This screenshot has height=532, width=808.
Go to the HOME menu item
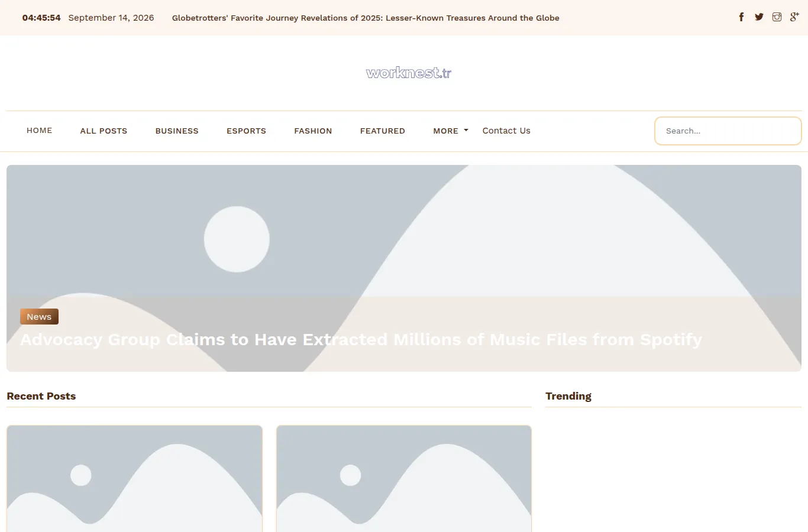tap(40, 131)
